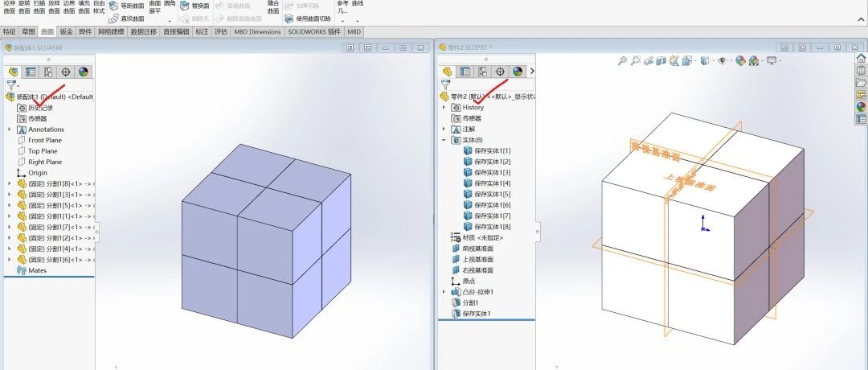The width and height of the screenshot is (868, 370).
Task: Click filter funnel in part tree
Action: (445, 84)
